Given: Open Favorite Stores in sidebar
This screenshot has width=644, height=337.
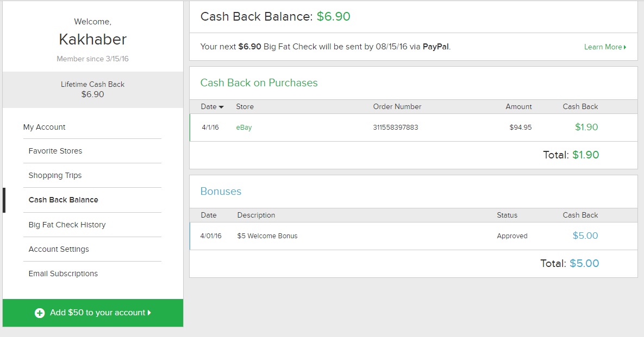Looking at the screenshot, I should coord(55,151).
